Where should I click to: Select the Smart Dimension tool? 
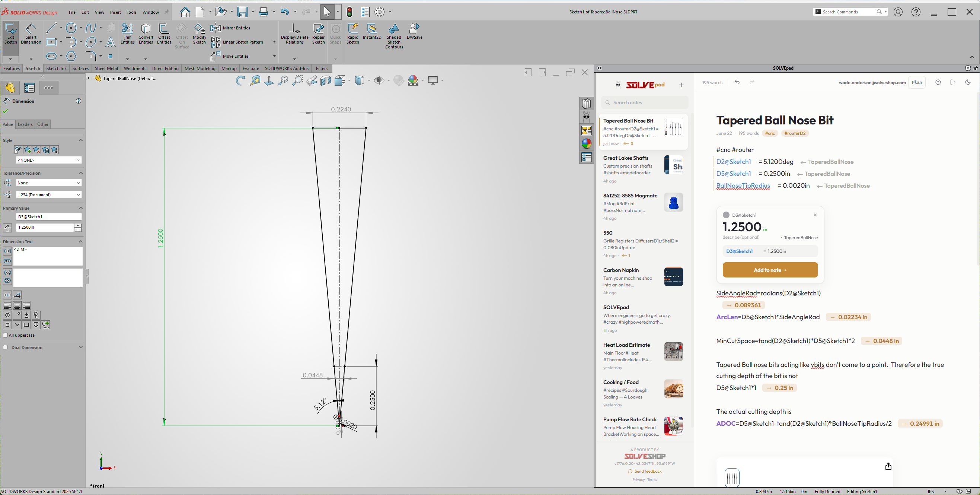[x=31, y=34]
